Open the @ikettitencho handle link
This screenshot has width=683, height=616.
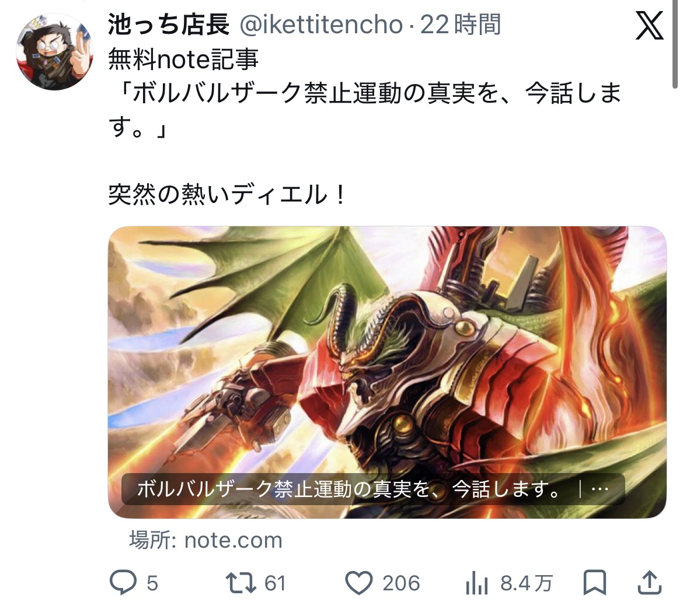(322, 25)
